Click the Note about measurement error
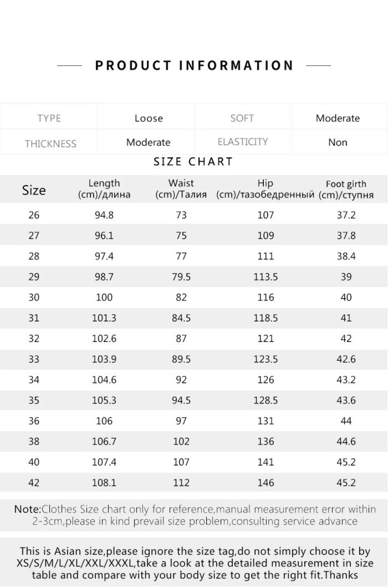The image size is (388, 588). (x=195, y=515)
